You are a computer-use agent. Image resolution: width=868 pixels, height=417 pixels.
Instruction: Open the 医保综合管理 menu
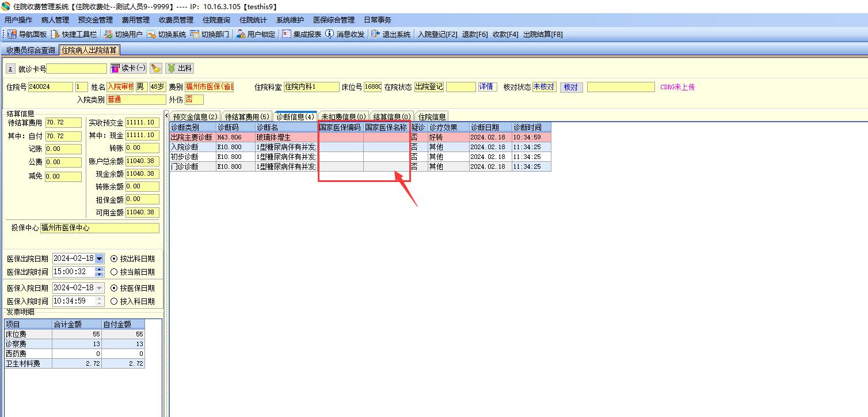pyautogui.click(x=334, y=20)
